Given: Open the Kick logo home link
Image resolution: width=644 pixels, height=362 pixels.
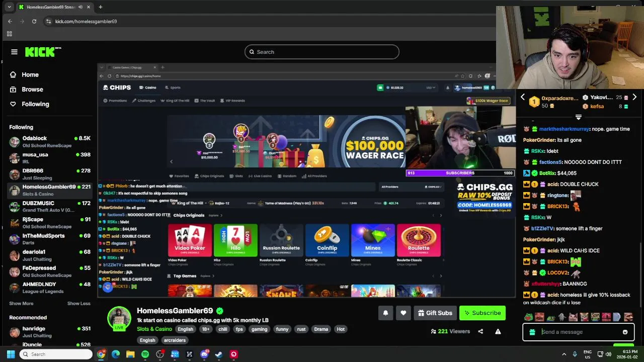Looking at the screenshot, I should coord(43,52).
